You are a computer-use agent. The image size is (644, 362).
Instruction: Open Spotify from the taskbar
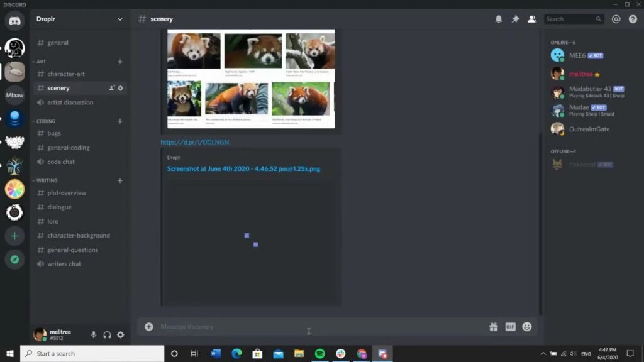[320, 353]
